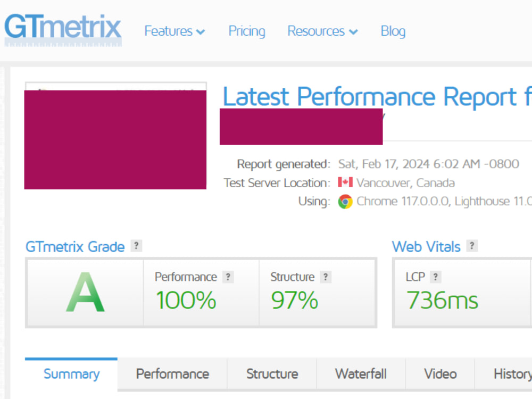Click the Chrome browser icon
The height and width of the screenshot is (399, 532).
[345, 202]
